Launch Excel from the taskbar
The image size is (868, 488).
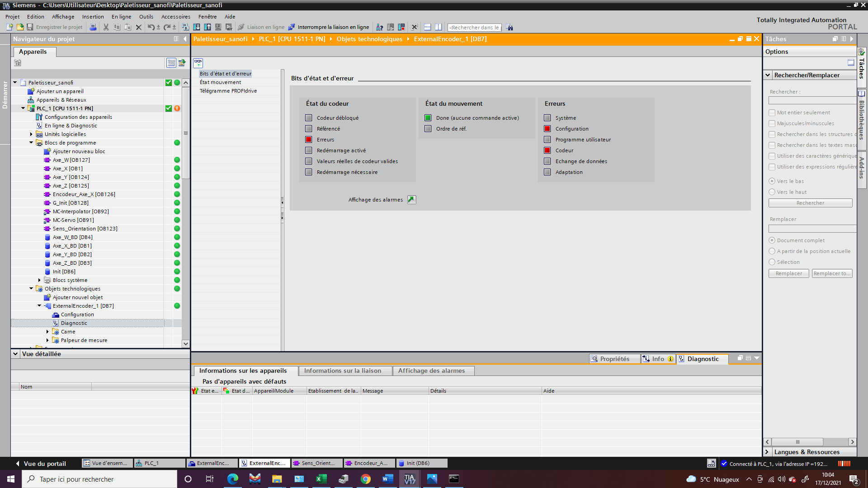[321, 479]
